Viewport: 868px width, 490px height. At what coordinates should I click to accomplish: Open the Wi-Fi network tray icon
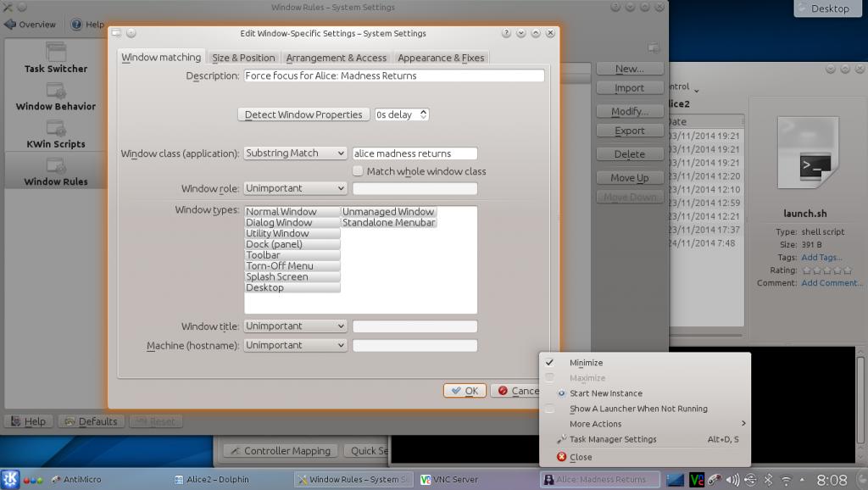[787, 480]
